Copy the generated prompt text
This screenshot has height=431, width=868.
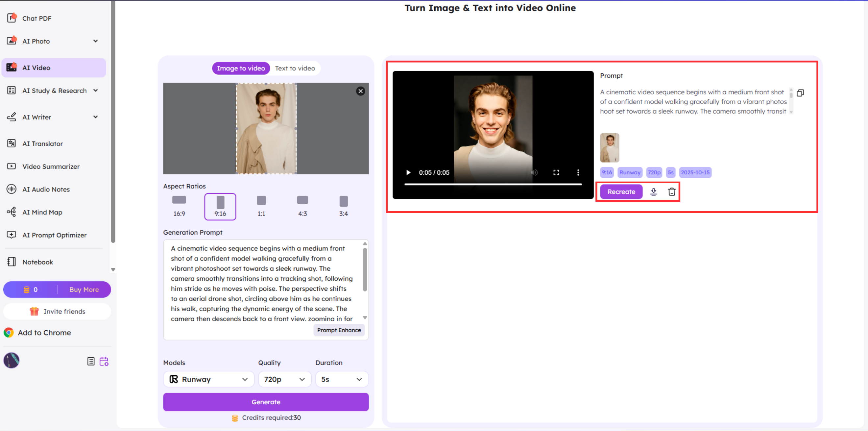[x=801, y=93]
